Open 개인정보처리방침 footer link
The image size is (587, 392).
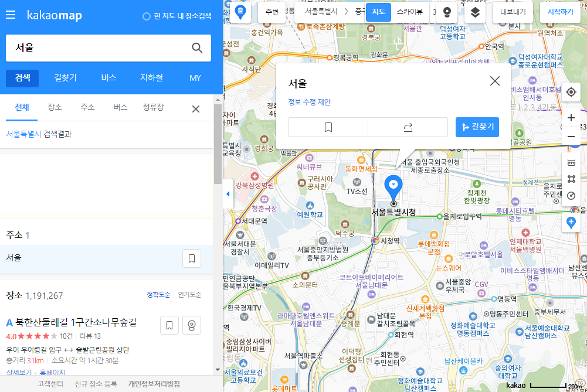[154, 384]
